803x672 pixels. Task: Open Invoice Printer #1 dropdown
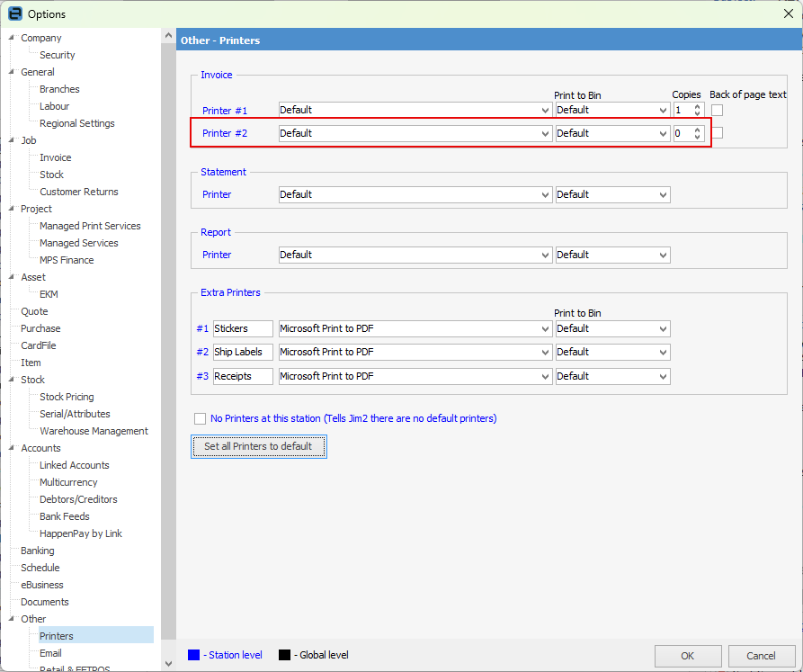545,110
